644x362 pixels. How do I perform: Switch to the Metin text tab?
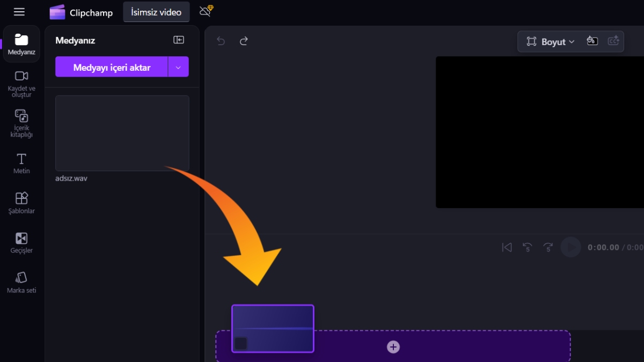click(x=21, y=163)
